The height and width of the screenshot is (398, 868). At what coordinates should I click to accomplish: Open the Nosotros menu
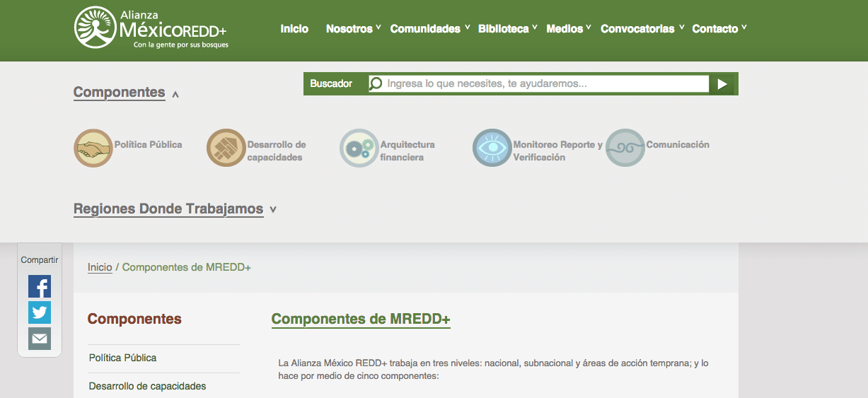tap(349, 29)
